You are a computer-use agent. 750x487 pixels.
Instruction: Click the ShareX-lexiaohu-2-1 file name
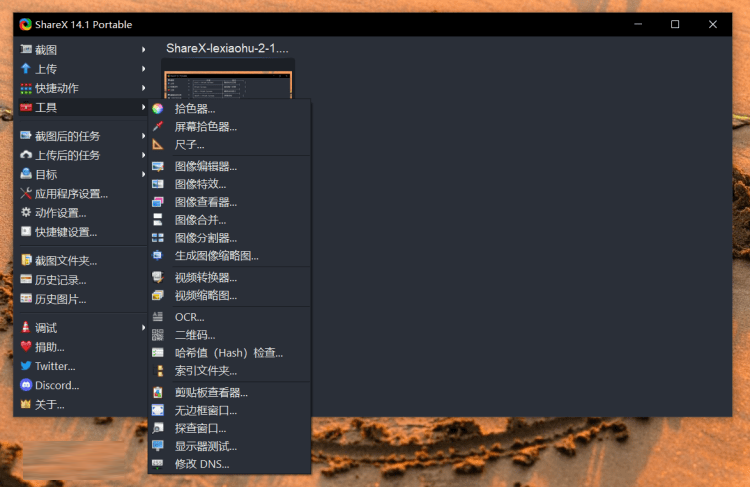pyautogui.click(x=227, y=48)
